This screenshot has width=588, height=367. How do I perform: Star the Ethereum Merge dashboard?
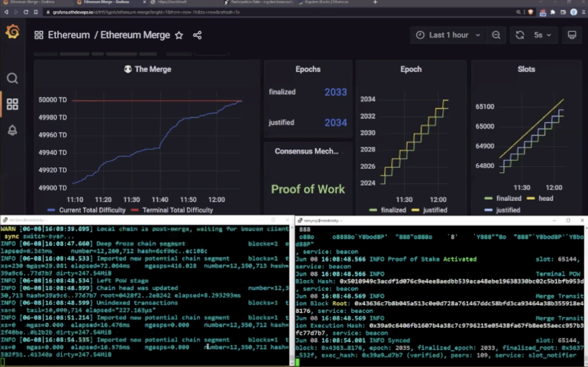(x=179, y=35)
